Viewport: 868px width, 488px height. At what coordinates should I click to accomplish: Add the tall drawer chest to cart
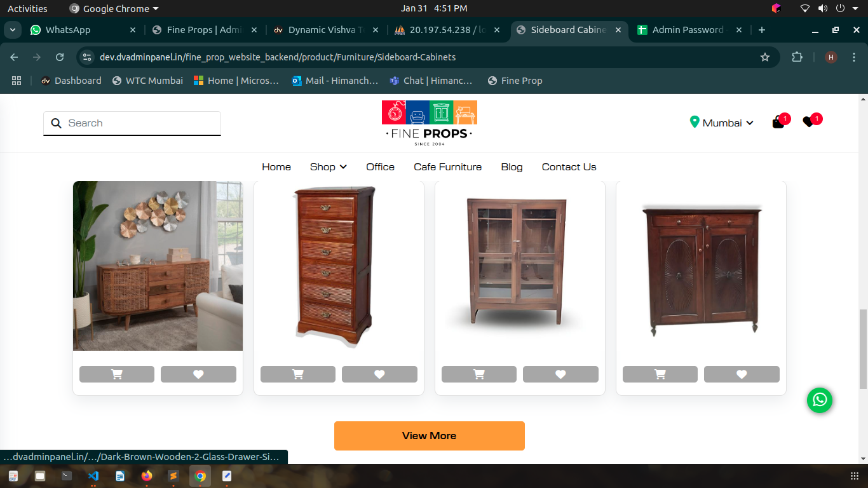pos(298,374)
